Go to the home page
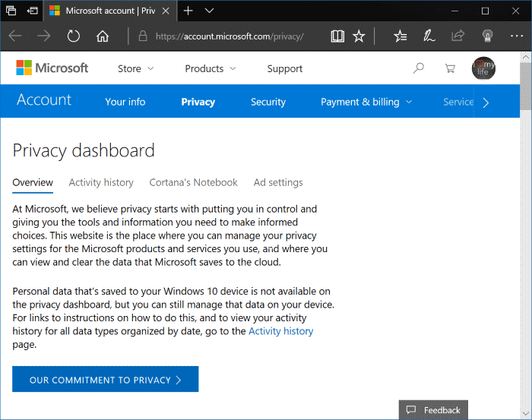 [x=103, y=36]
